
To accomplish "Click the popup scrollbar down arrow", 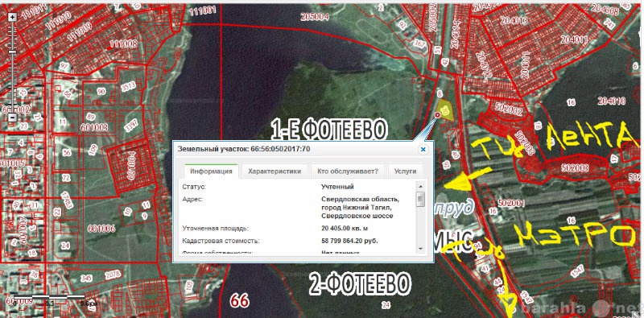I will click(420, 249).
